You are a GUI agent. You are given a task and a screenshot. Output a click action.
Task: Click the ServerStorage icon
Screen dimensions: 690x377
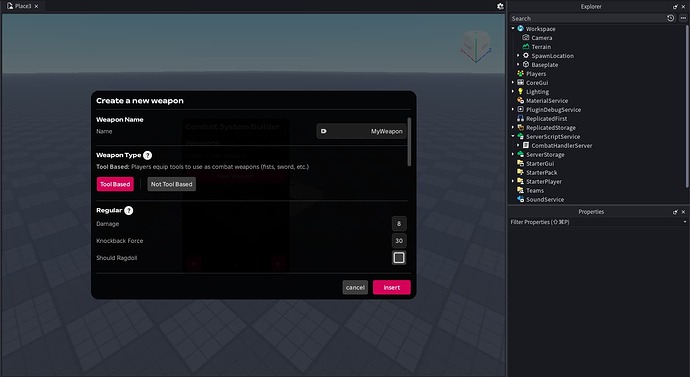tap(521, 154)
